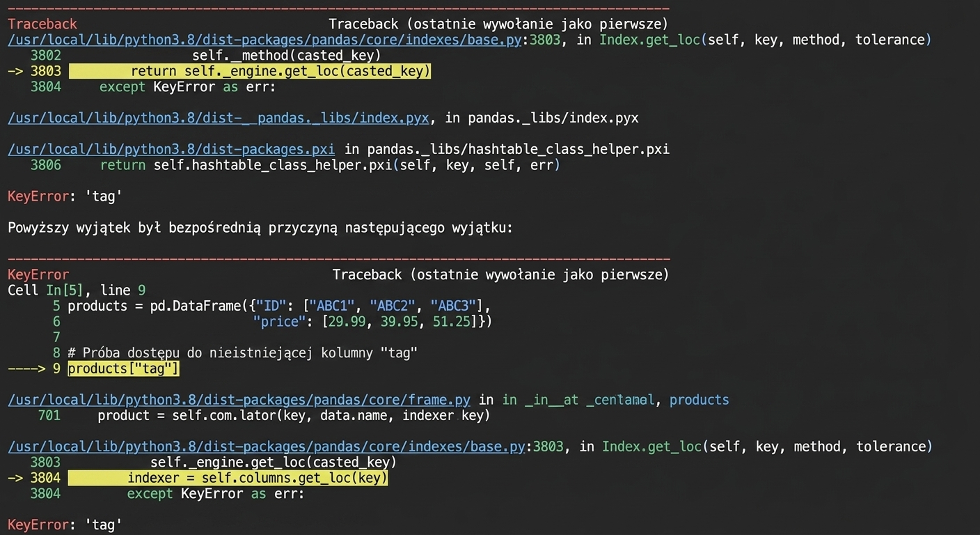980x535 pixels.
Task: Open the pandas._libs/index.pyx file path link
Action: click(219, 118)
